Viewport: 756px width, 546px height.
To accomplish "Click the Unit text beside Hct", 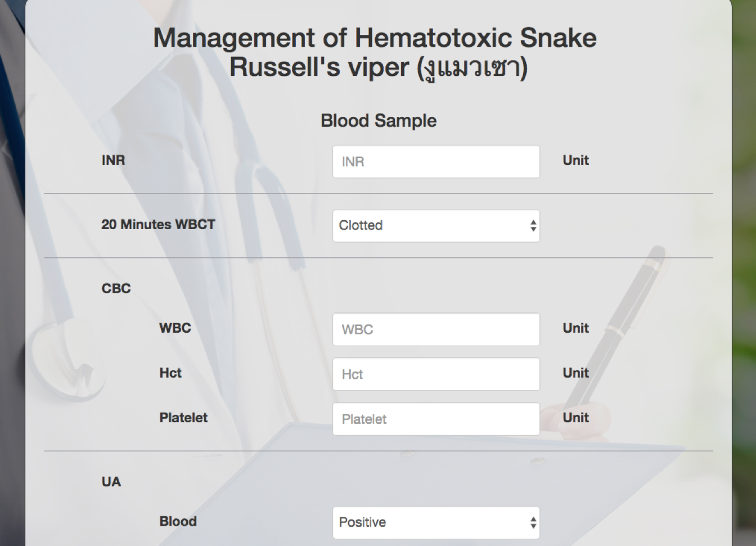I will click(575, 373).
